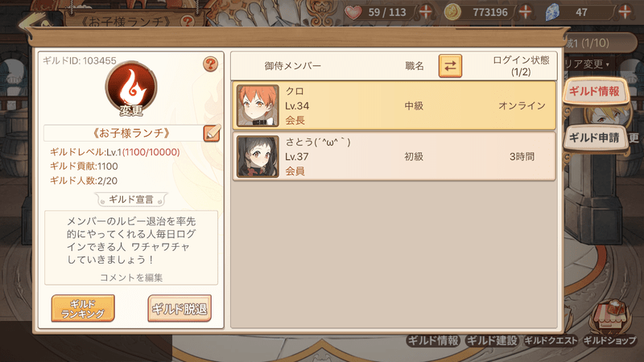Add crystals with plus next to 47

(625, 11)
